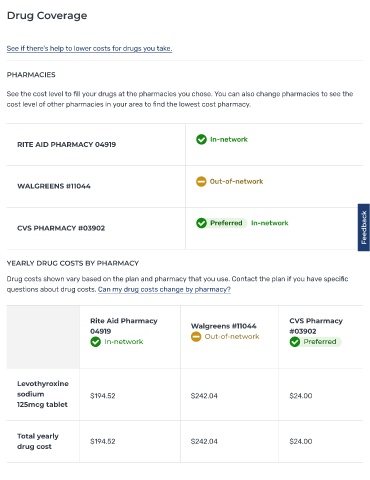The width and height of the screenshot is (370, 480).
Task: Click $194.52 Levothyroxine cost at Rite Aid
Action: pyautogui.click(x=103, y=396)
